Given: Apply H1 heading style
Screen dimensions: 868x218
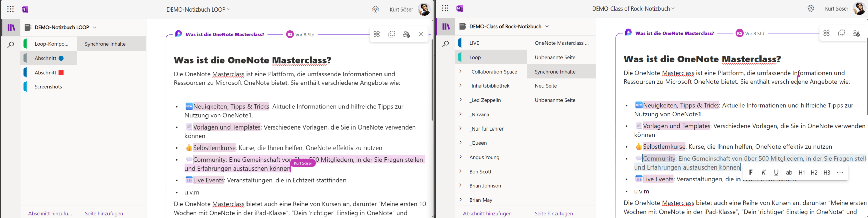Looking at the screenshot, I should (x=802, y=172).
